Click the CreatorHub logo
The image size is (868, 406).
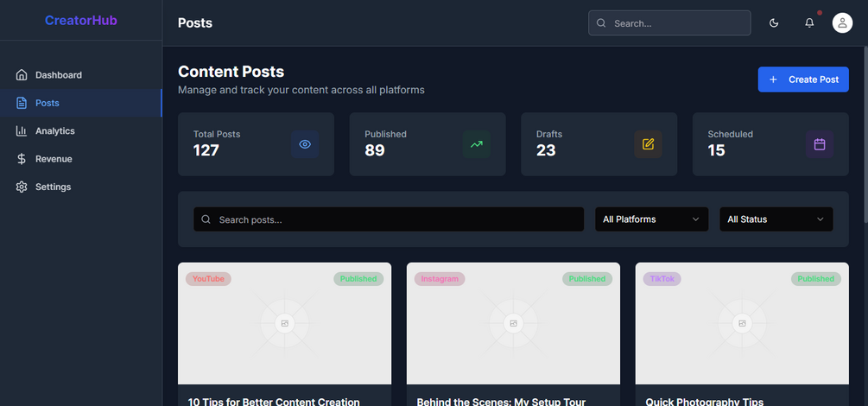coord(80,20)
